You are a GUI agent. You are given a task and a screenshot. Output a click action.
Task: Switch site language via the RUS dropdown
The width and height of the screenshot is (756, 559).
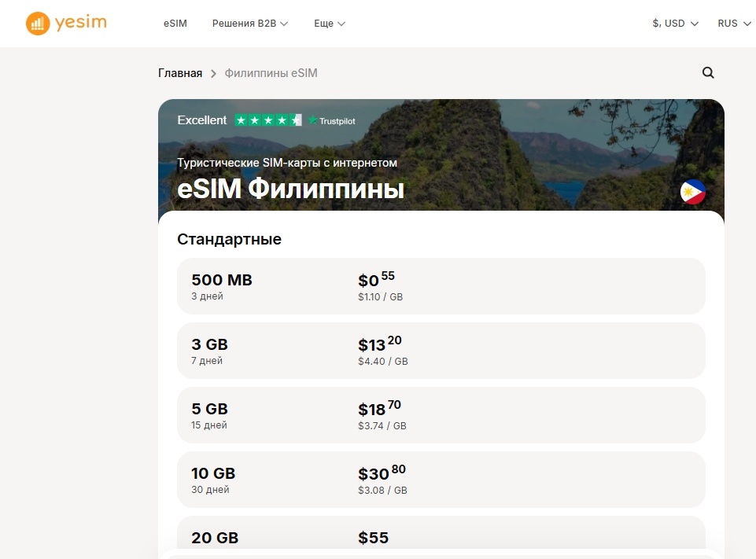[x=732, y=24]
